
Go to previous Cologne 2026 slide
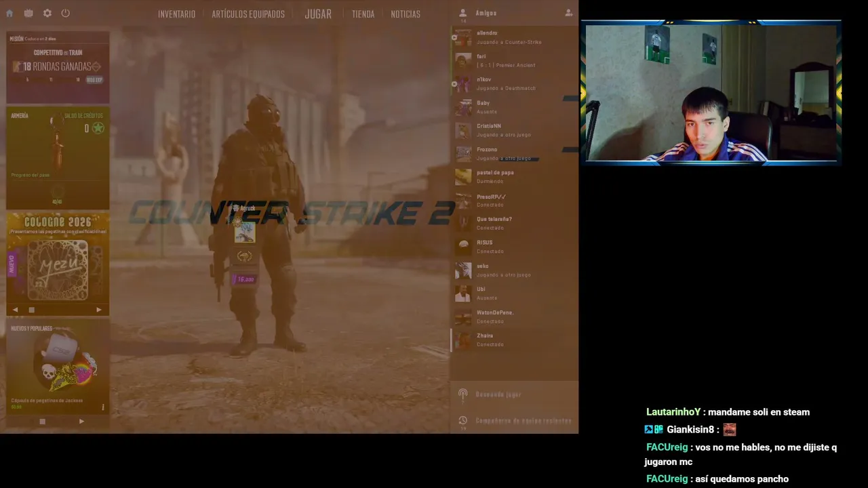tap(16, 310)
